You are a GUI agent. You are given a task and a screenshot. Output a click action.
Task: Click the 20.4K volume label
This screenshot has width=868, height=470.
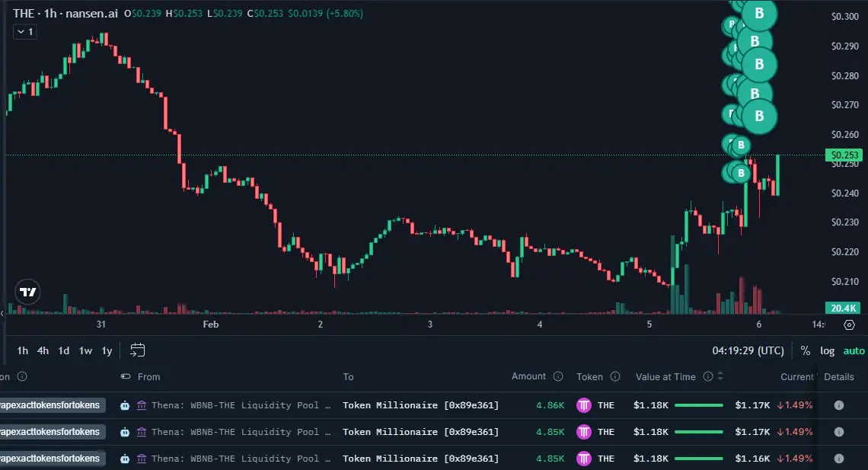click(x=844, y=308)
